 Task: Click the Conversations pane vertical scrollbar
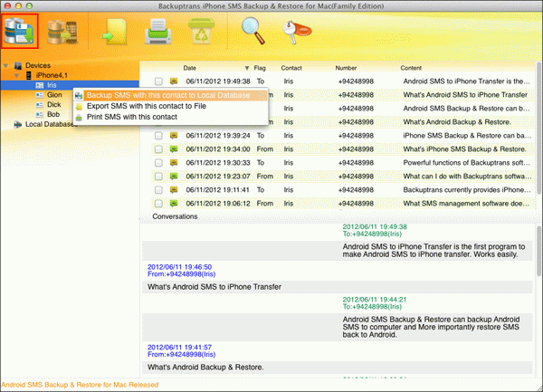pos(538,251)
